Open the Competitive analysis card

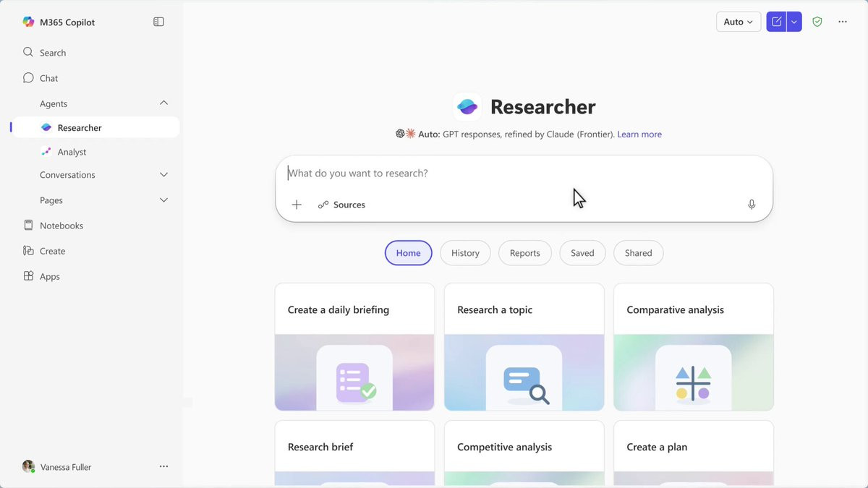click(524, 453)
